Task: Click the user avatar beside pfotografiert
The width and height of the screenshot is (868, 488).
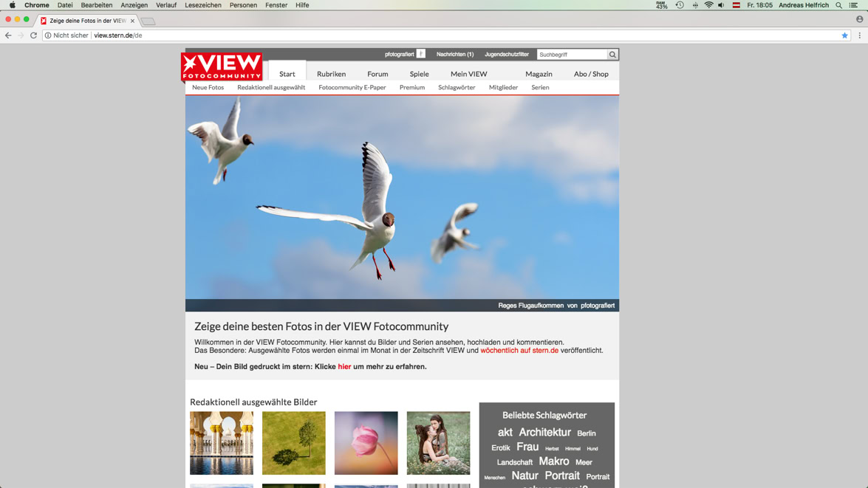Action: [x=421, y=54]
